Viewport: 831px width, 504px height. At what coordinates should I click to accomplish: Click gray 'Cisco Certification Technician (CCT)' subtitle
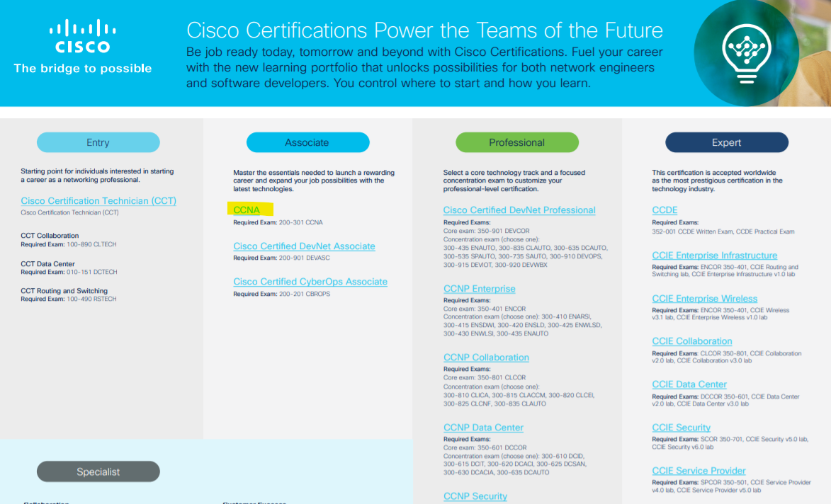[69, 212]
